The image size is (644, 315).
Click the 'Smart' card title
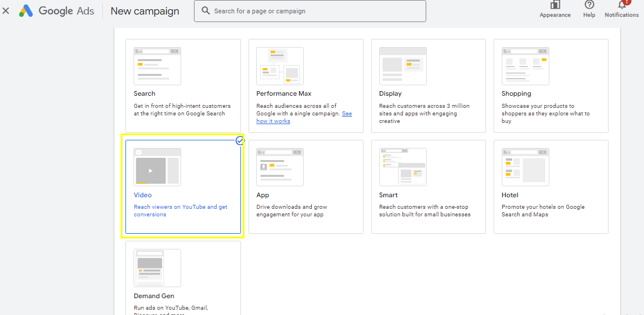point(388,195)
